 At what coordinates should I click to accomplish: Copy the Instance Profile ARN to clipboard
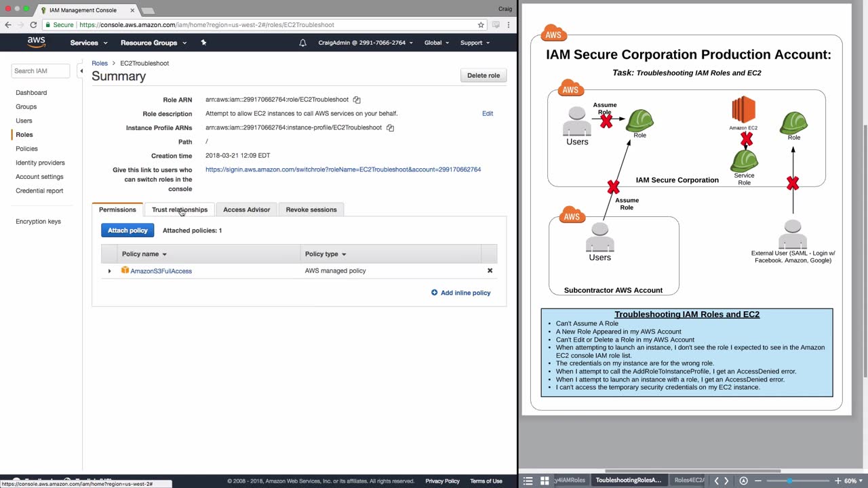[x=390, y=127]
